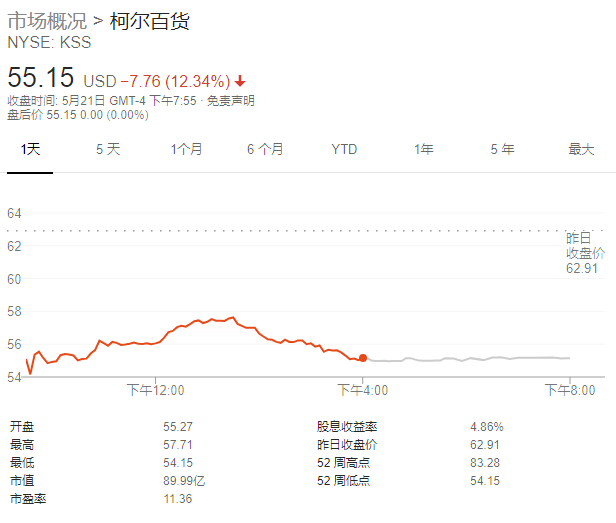The width and height of the screenshot is (616, 523).
Task: Switch to the 5 年 tab
Action: (x=502, y=149)
